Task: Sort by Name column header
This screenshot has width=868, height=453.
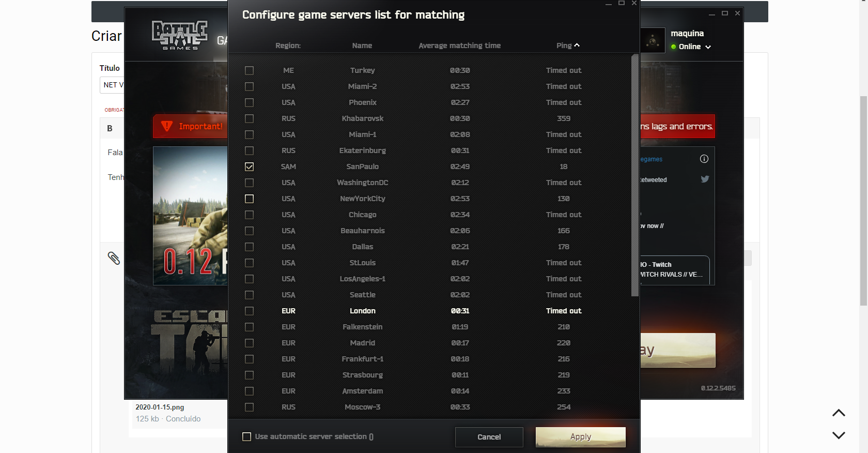Action: (362, 46)
